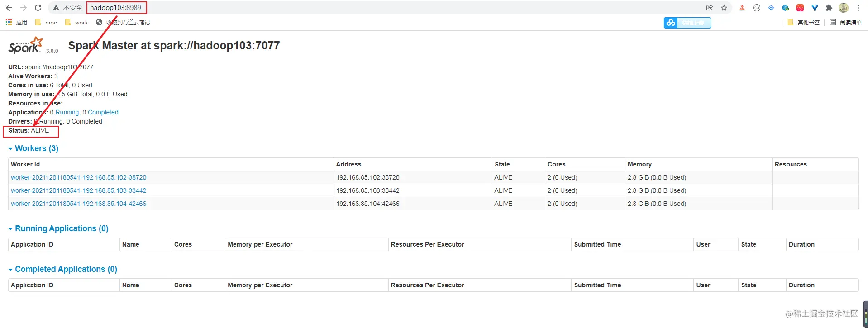This screenshot has height=328, width=868.
Task: Open the Extensions puzzle piece menu
Action: [x=829, y=8]
